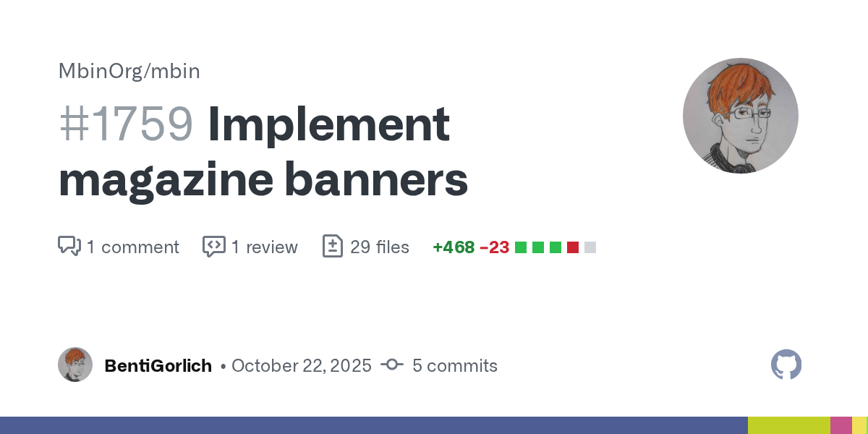The width and height of the screenshot is (868, 434).
Task: View the '1 comment' count
Action: coord(132,247)
